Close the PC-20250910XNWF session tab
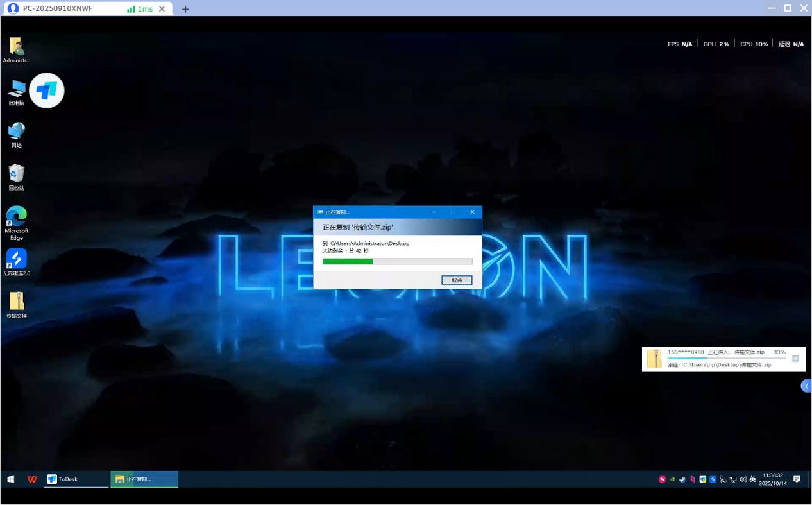This screenshot has width=812, height=505. click(x=162, y=9)
